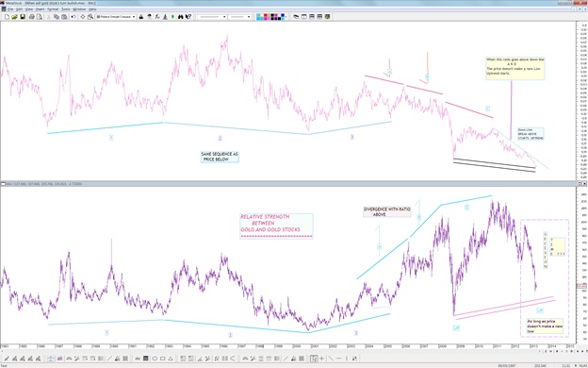588x368 pixels.
Task: Select the 'SAME SEQUENCE AS PRICE BELOW' text box
Action: coord(220,157)
